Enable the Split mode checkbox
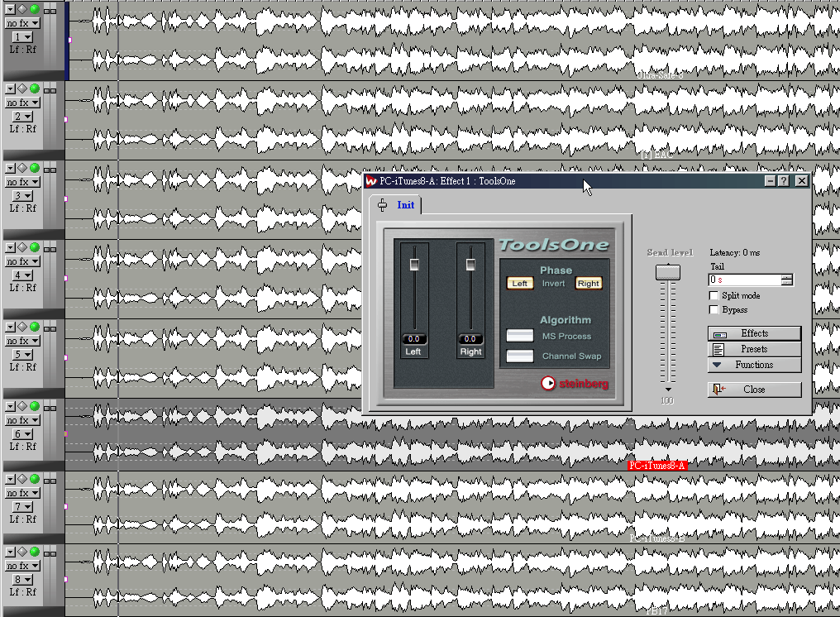 point(714,295)
